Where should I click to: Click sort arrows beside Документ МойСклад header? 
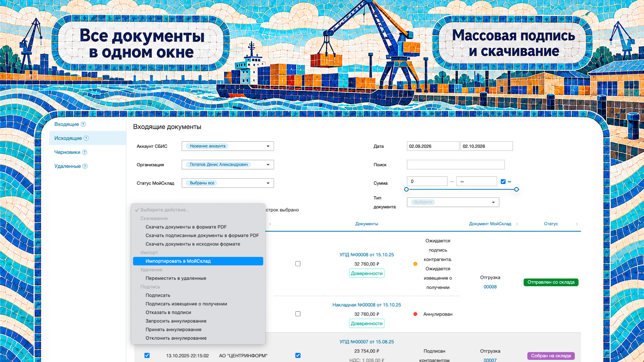point(517,224)
